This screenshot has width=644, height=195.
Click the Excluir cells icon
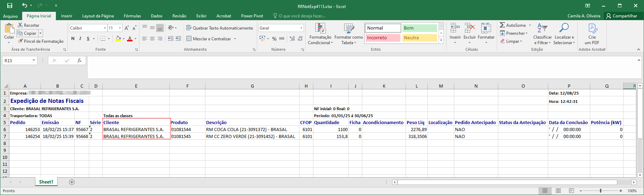click(x=469, y=29)
